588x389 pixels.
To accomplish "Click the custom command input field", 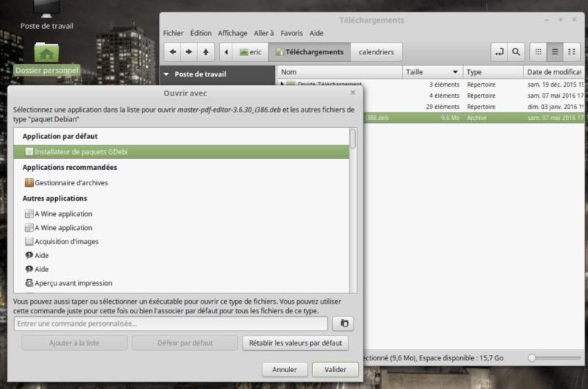I will (x=171, y=324).
